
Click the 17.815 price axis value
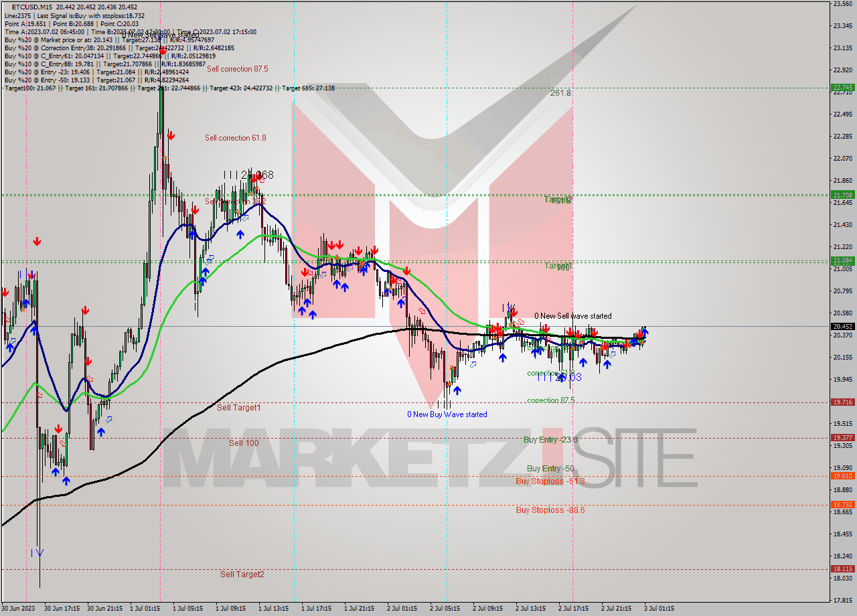click(x=842, y=600)
